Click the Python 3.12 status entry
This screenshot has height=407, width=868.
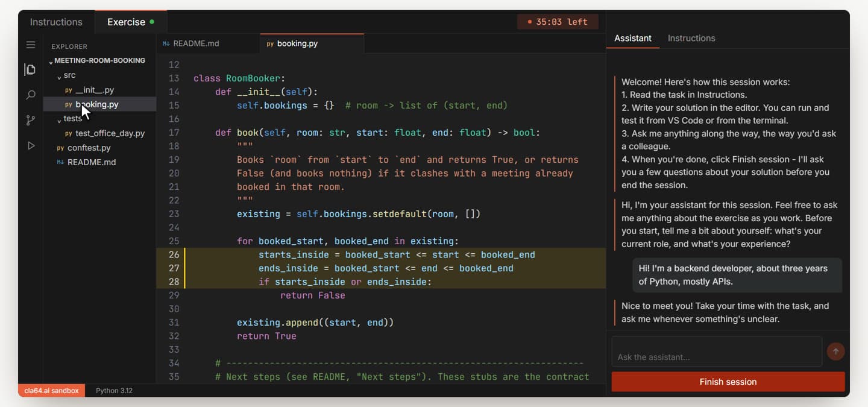point(114,391)
